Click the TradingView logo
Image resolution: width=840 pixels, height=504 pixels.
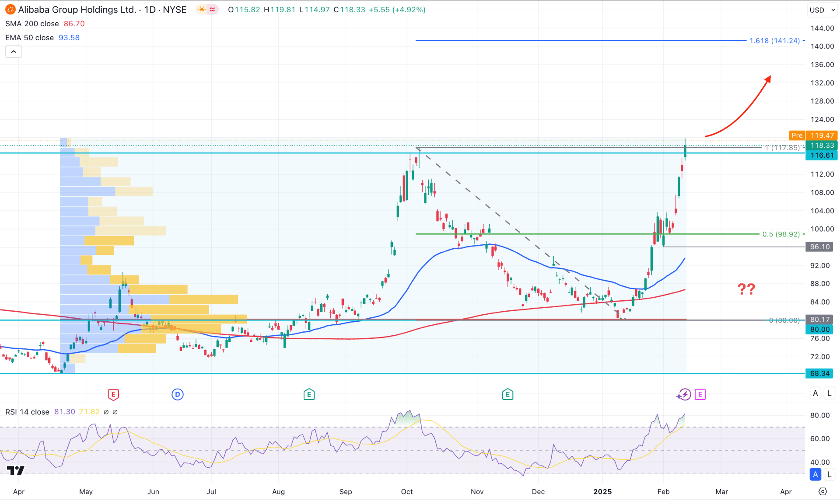[x=16, y=470]
